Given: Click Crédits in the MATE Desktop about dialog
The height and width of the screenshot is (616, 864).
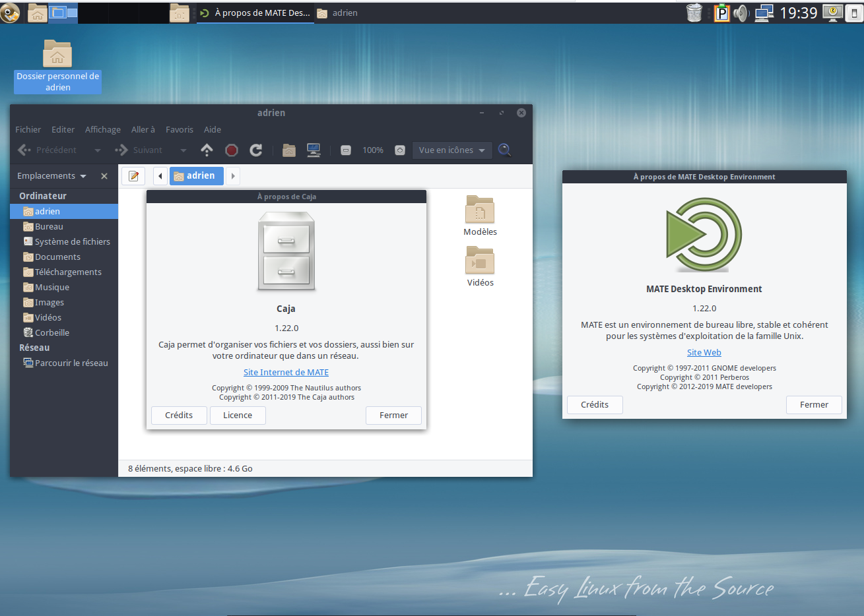Looking at the screenshot, I should pos(595,405).
